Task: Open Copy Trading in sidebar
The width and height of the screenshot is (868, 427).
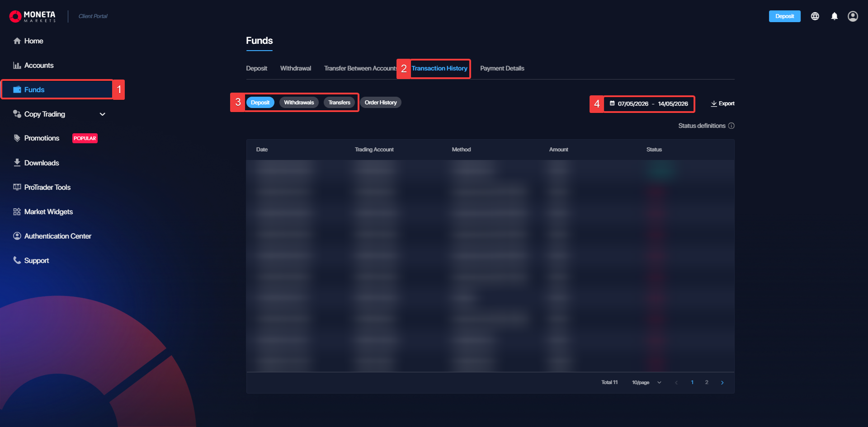Action: [45, 114]
